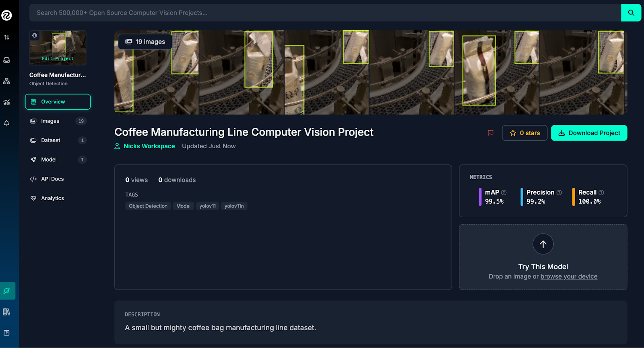Click Edit Project on the thumbnail
644x348 pixels.
coord(58,59)
